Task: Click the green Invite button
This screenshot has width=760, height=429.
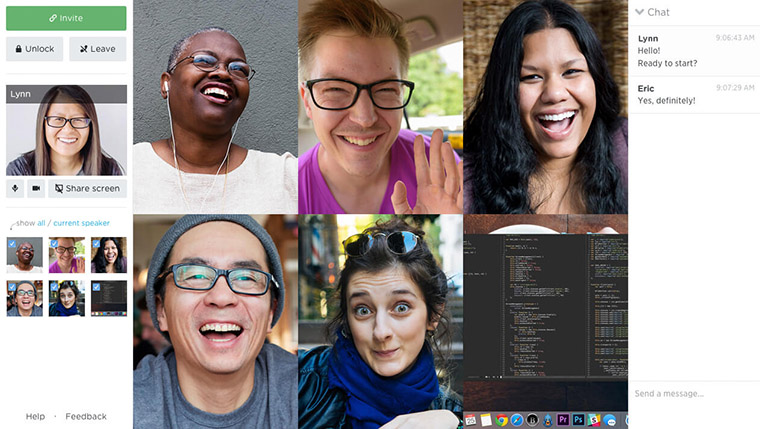Action: 66,18
